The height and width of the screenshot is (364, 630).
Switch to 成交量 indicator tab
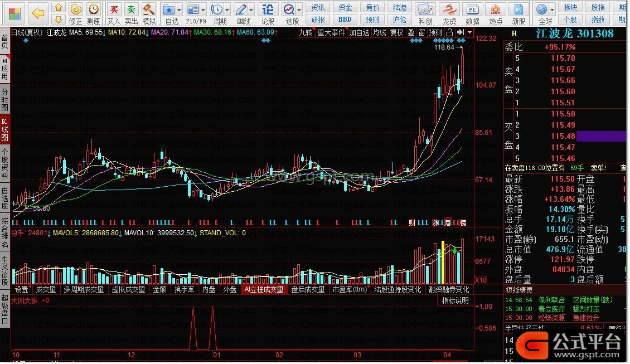point(46,290)
